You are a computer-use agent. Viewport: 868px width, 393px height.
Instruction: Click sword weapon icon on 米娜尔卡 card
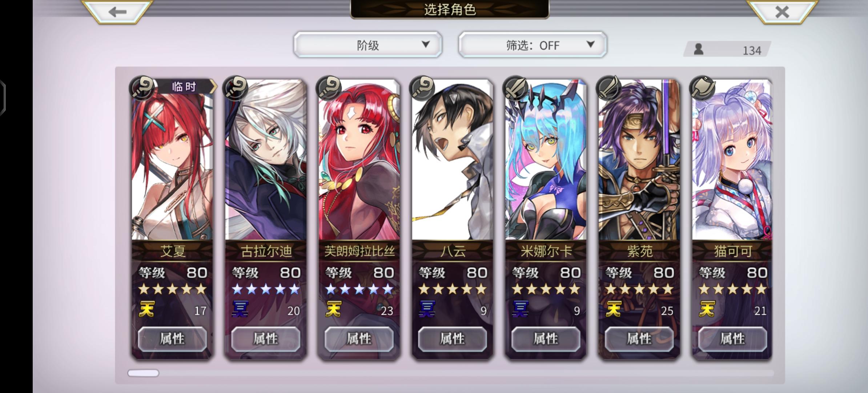[x=515, y=88]
